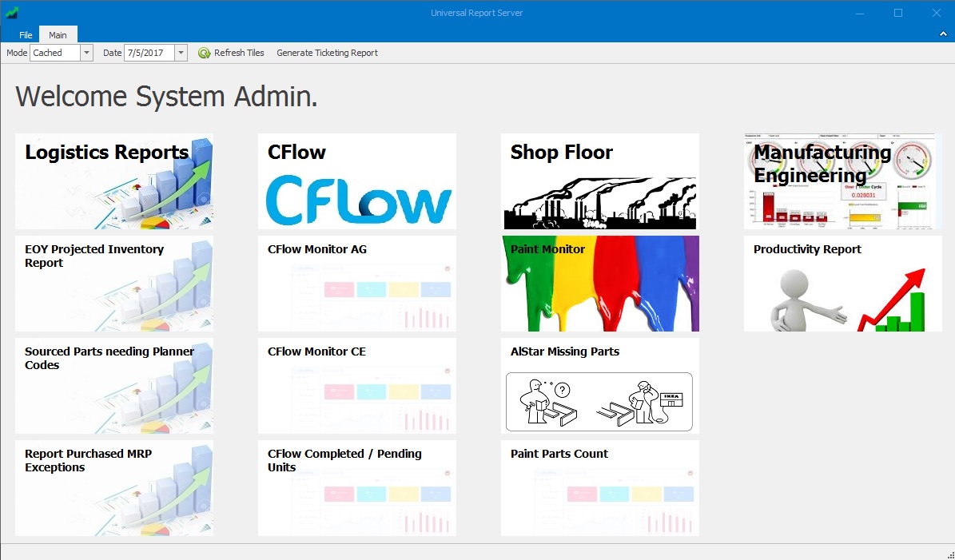The image size is (955, 560).
Task: Open the CFlow Monitor AG tile
Action: [x=357, y=284]
